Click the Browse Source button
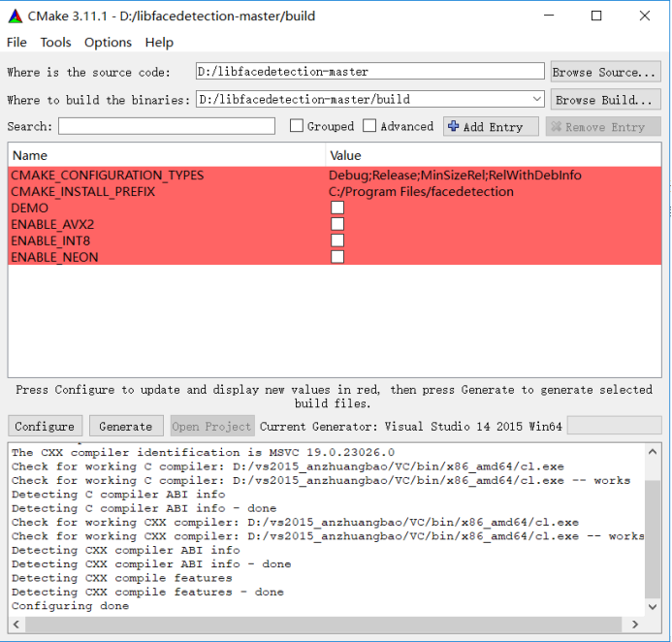Screen dimensions: 672x642 pyautogui.click(x=605, y=72)
